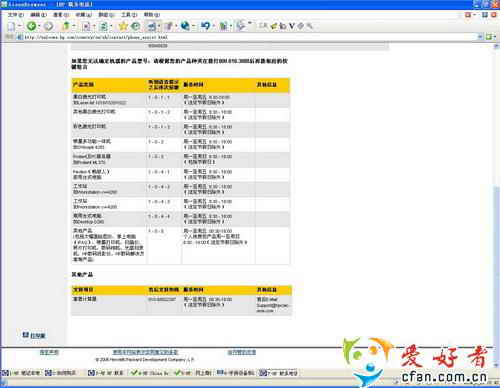Click the gray Forward arrow icon
Image resolution: width=500 pixels, height=388 pixels.
pos(49,26)
